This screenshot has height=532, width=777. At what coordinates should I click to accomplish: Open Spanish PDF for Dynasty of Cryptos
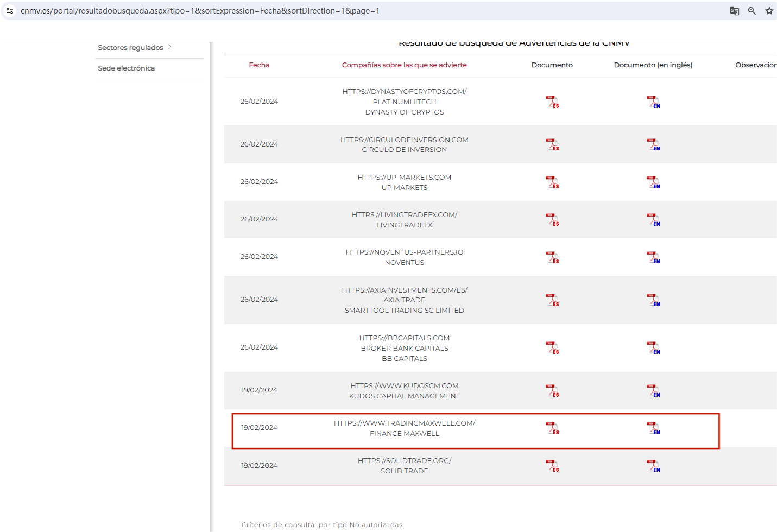(x=552, y=102)
